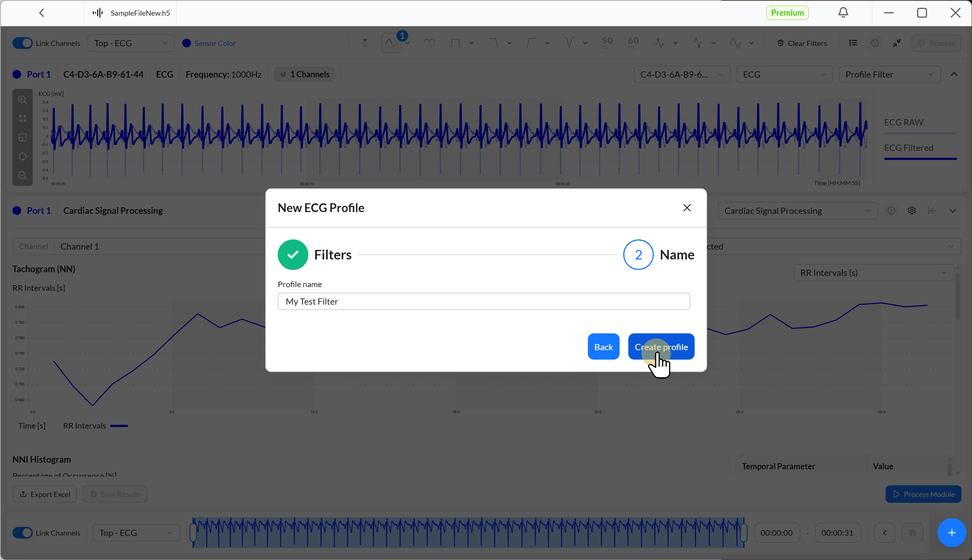Select the low-pass filter icon
Screen dimensions: 972x560
point(493,43)
